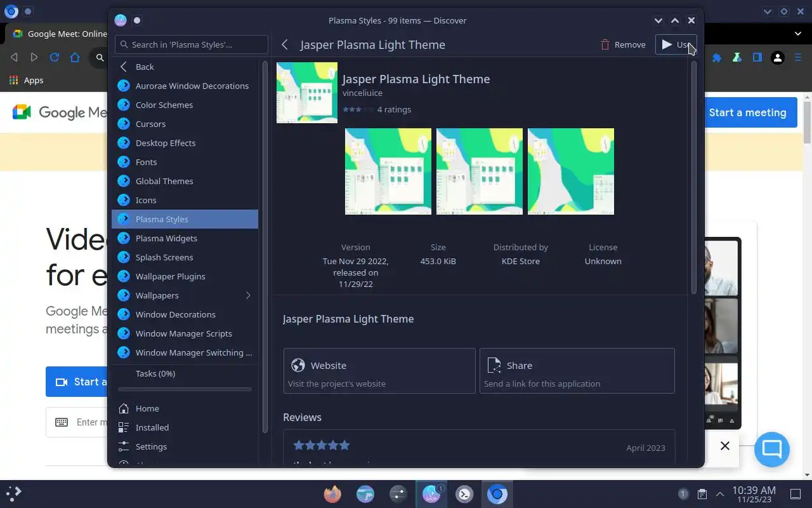
Task: Click the Discover app icon in title bar
Action: pos(121,20)
